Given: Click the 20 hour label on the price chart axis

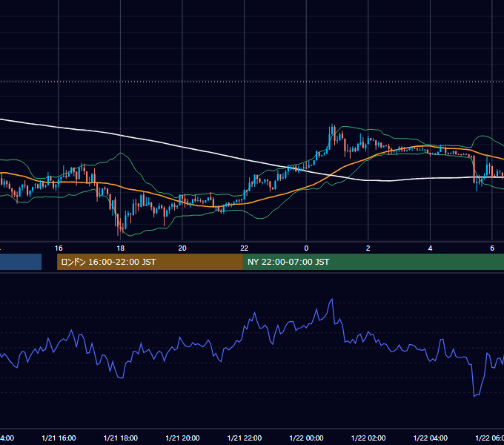Looking at the screenshot, I should point(182,248).
